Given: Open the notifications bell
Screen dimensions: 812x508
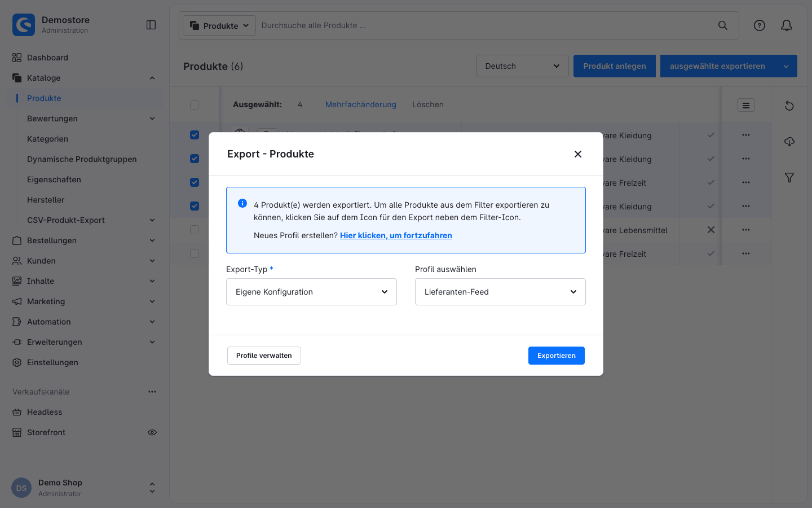Looking at the screenshot, I should [787, 25].
